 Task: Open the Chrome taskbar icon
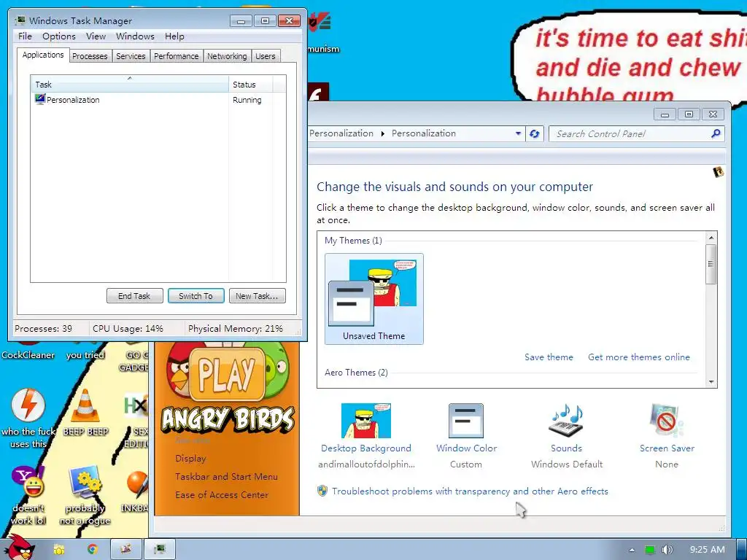pyautogui.click(x=92, y=549)
